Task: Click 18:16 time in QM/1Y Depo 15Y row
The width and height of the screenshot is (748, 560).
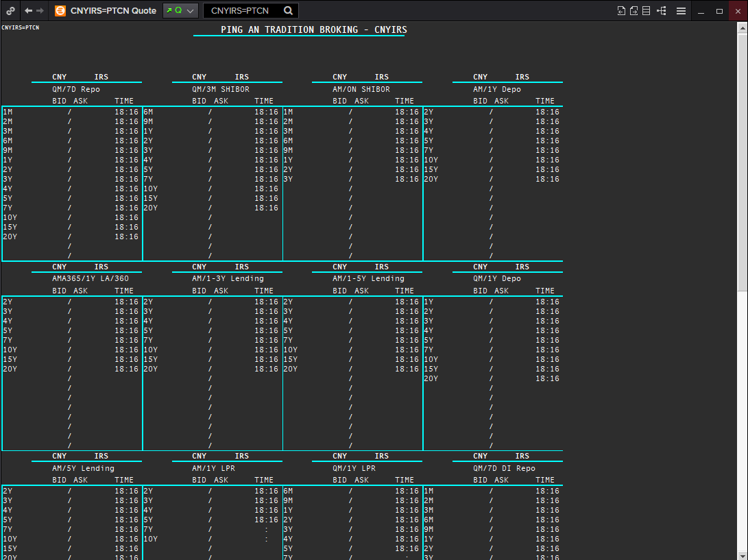Action: [x=547, y=369]
